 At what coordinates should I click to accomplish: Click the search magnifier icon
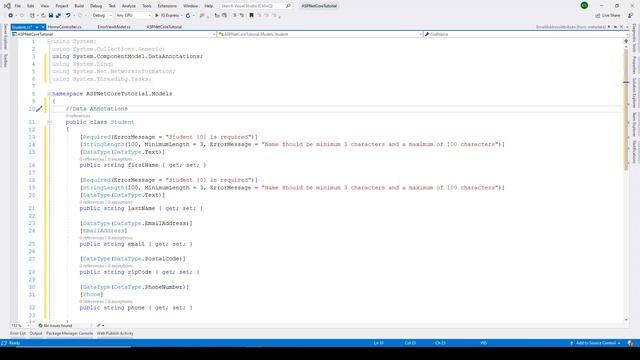point(288,6)
